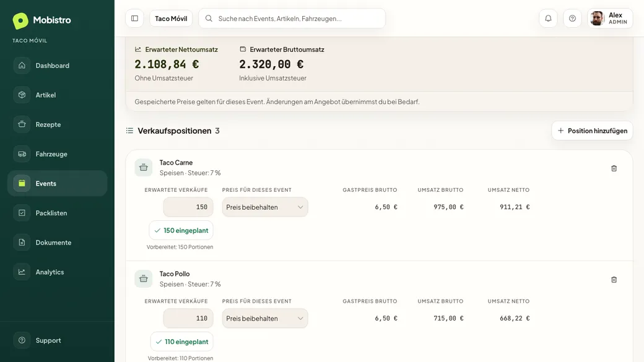Click the Ohne Umsatzsteuer caption
644x362 pixels.
(x=164, y=78)
